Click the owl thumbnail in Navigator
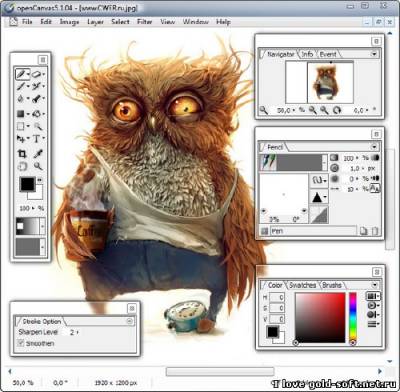The image size is (400, 392). point(325,82)
